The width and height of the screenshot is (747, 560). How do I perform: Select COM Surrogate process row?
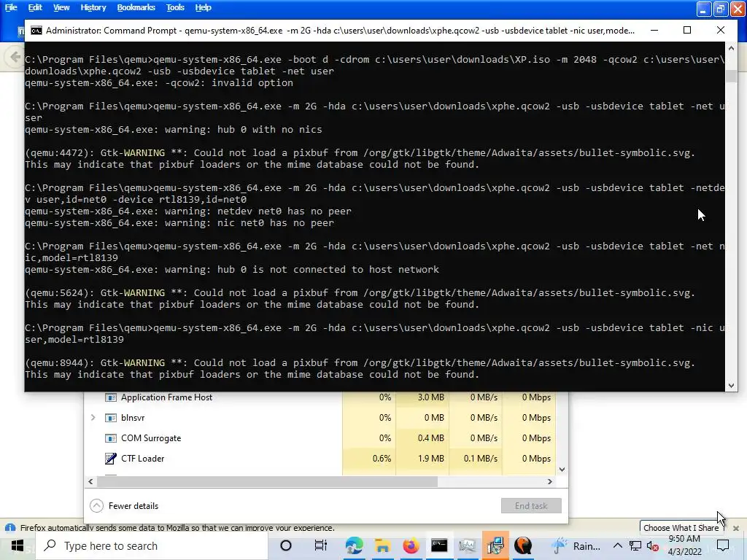click(x=320, y=438)
